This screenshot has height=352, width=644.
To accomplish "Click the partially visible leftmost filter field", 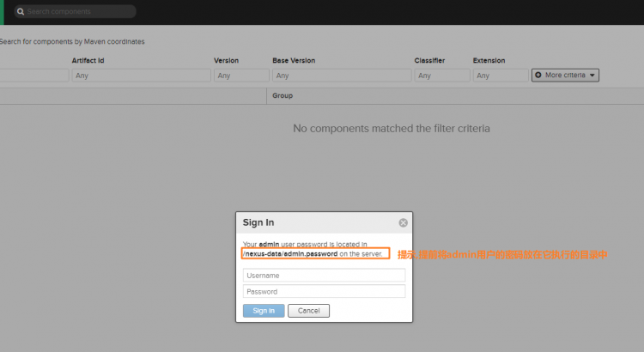I will pyautogui.click(x=33, y=76).
